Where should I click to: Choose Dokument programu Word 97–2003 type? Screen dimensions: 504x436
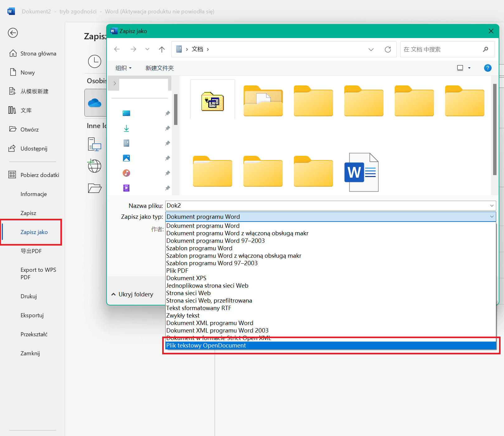click(331, 241)
